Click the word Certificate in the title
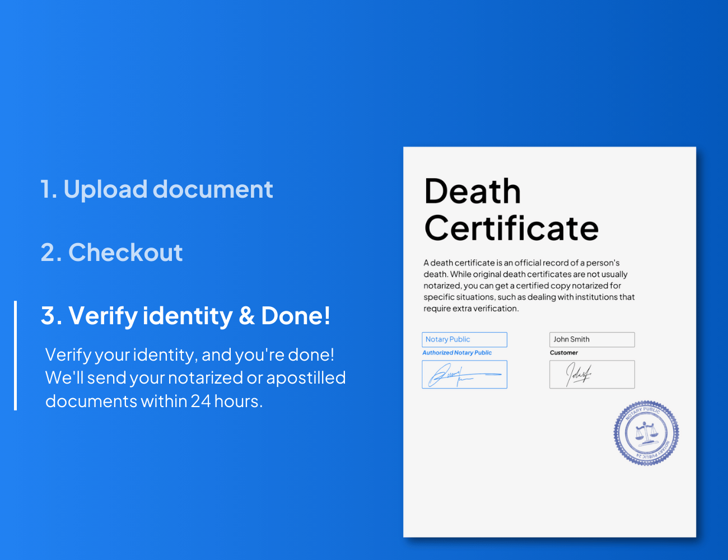 point(511,228)
